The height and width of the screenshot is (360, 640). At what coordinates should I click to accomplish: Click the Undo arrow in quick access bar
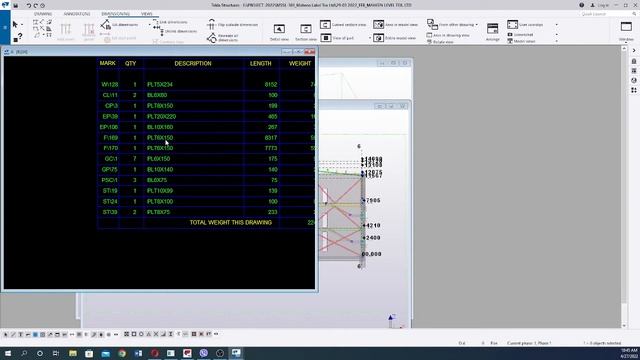pos(29,5)
